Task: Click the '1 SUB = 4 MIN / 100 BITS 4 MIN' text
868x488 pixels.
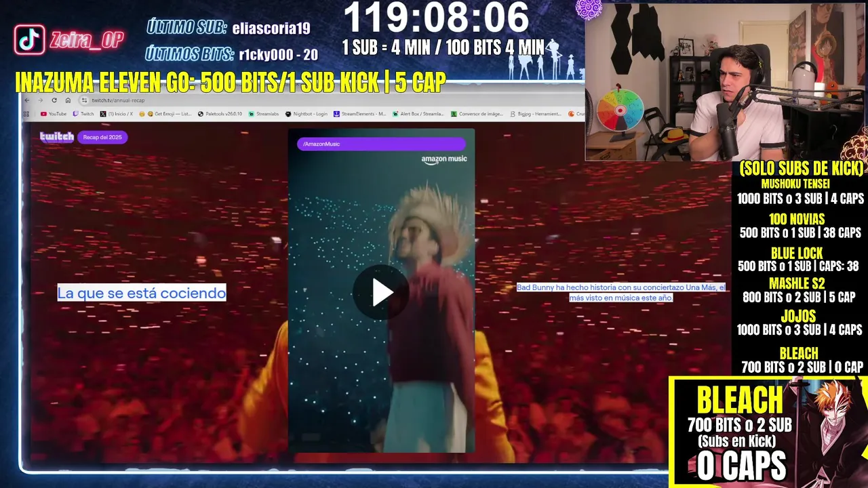Action: tap(443, 47)
